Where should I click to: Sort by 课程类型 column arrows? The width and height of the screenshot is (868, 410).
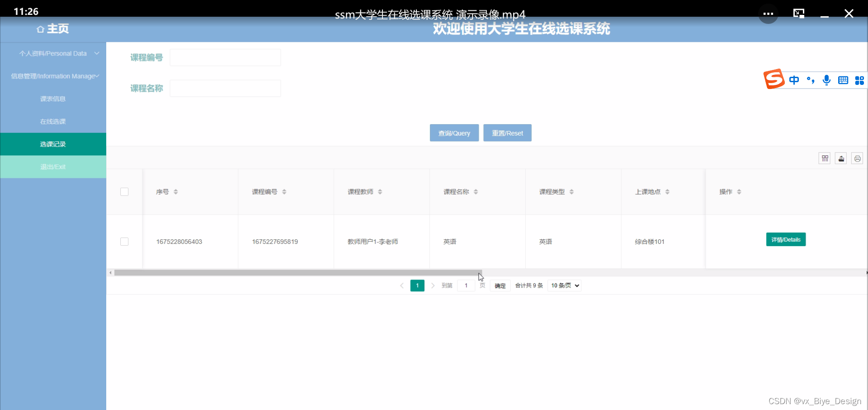[x=572, y=192]
